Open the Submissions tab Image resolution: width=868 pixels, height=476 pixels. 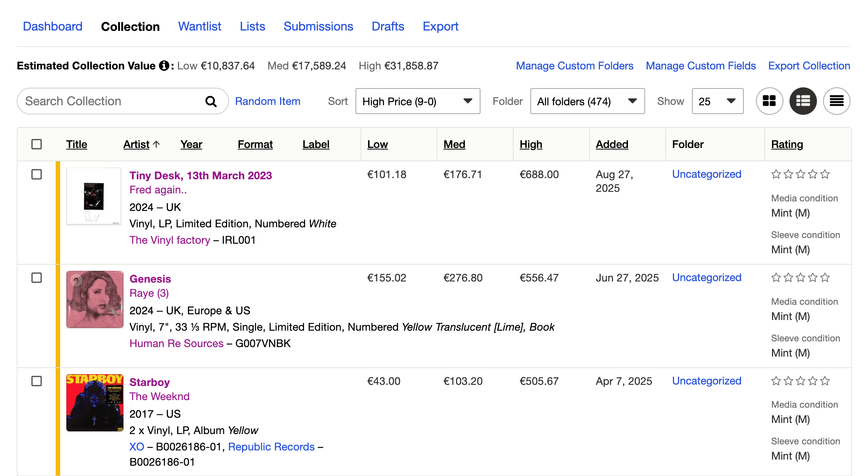(x=318, y=26)
